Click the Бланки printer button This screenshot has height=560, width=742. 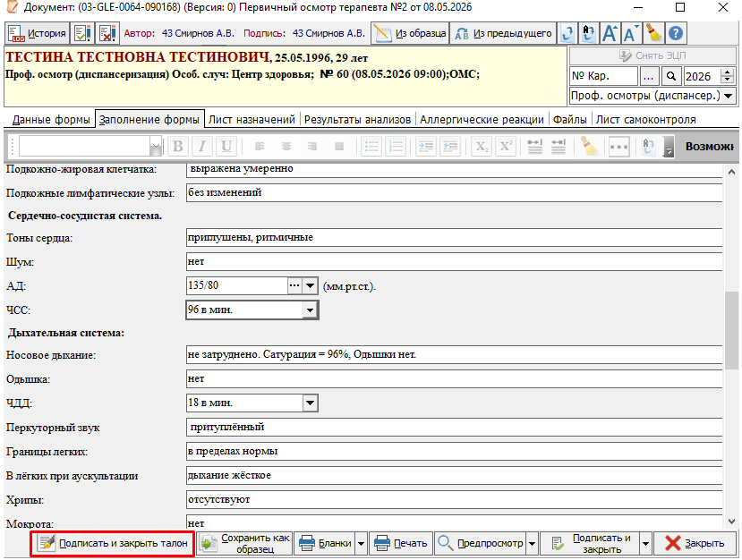[325, 543]
